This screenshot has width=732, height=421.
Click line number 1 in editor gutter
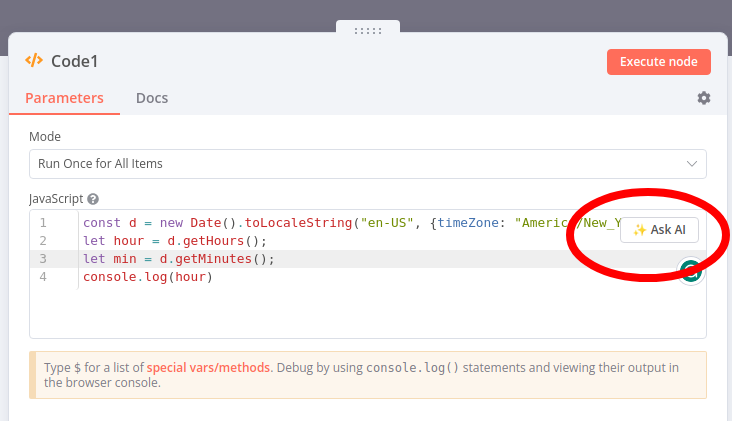click(43, 223)
